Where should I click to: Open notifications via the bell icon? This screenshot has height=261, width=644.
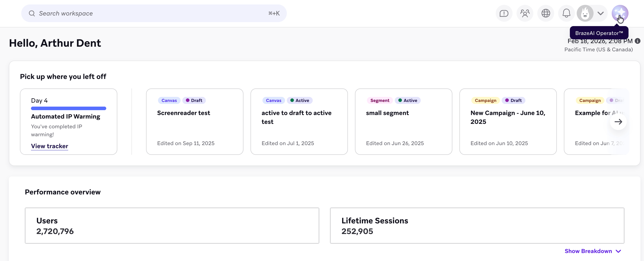coord(566,13)
